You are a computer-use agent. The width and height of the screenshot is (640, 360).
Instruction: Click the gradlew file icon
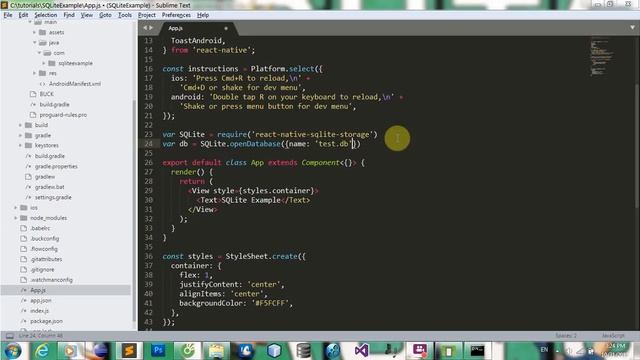(28, 177)
